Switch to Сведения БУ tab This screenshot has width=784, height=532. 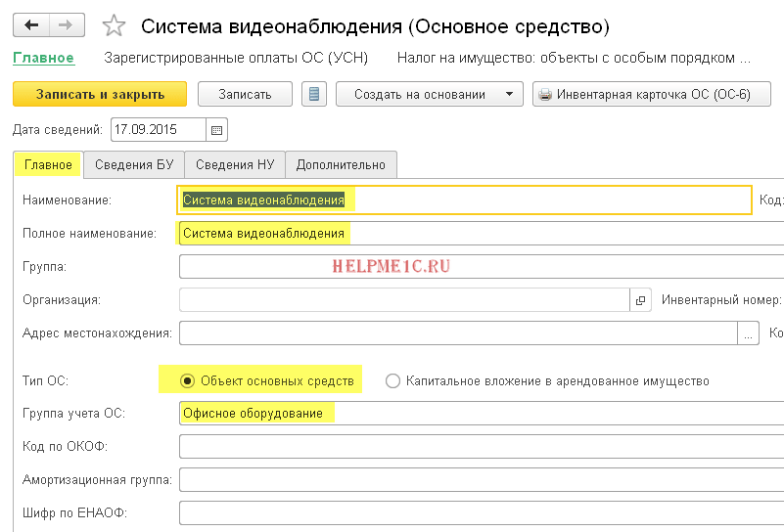click(134, 164)
